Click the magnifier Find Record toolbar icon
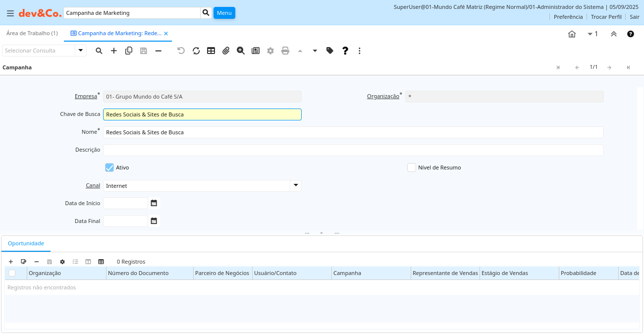 pos(99,51)
